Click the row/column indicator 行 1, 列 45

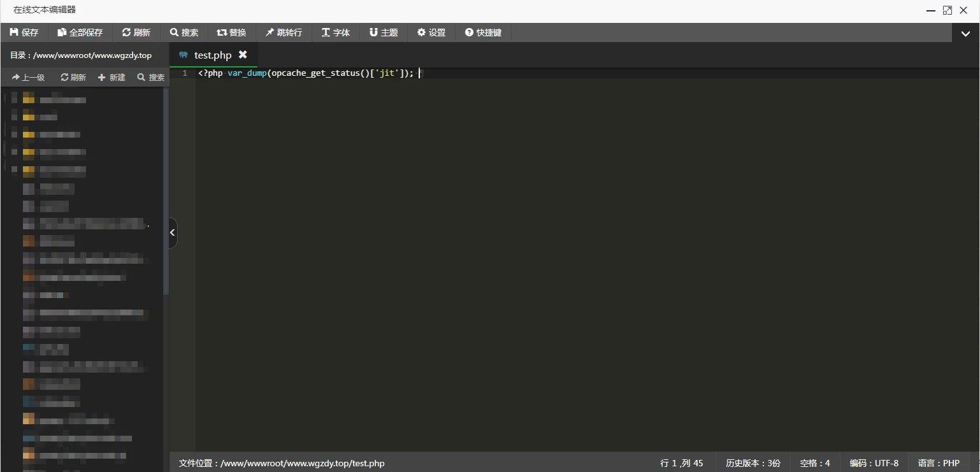pyautogui.click(x=682, y=463)
